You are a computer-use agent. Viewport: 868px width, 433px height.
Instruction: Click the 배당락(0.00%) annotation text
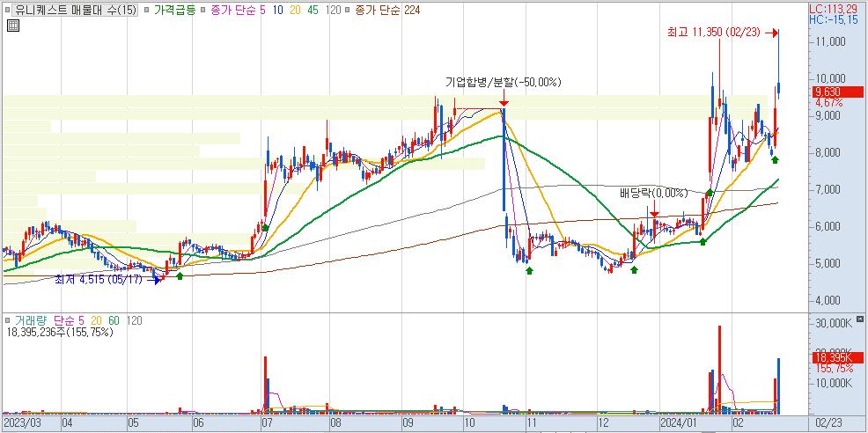[x=653, y=194]
